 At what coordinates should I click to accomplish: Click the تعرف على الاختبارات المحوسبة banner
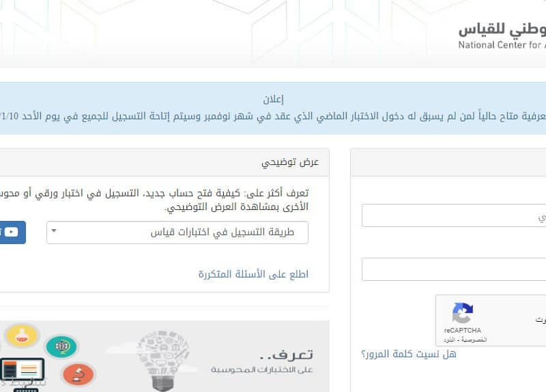164,356
